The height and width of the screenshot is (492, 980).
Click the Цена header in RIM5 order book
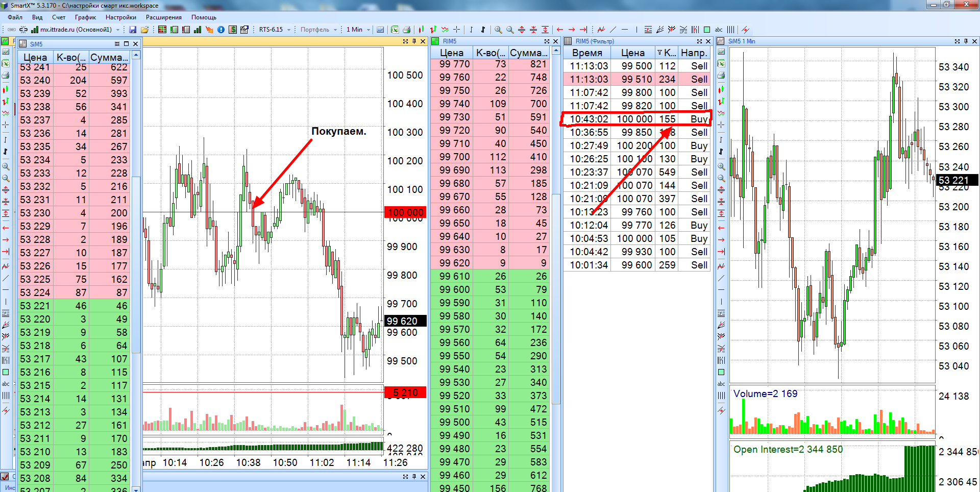[452, 53]
